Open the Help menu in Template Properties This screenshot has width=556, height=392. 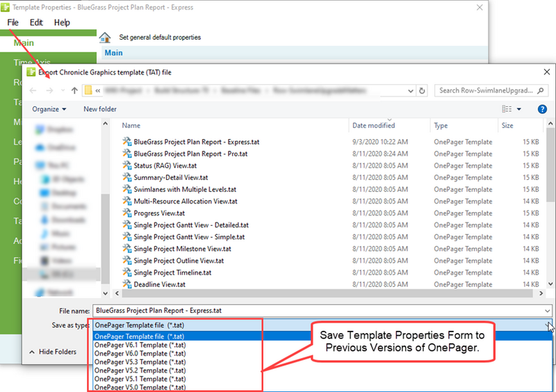[x=62, y=22]
